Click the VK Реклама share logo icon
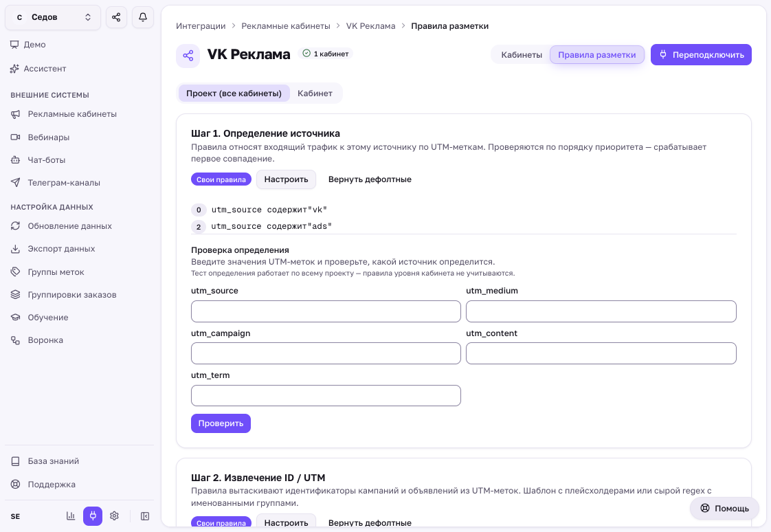The height and width of the screenshot is (532, 771). tap(188, 56)
